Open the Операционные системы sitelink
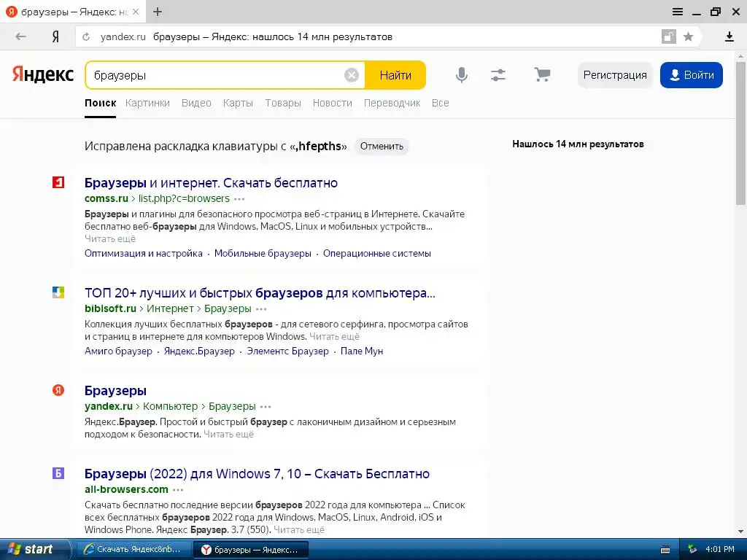Screen dimensions: 747x560 click(x=377, y=253)
